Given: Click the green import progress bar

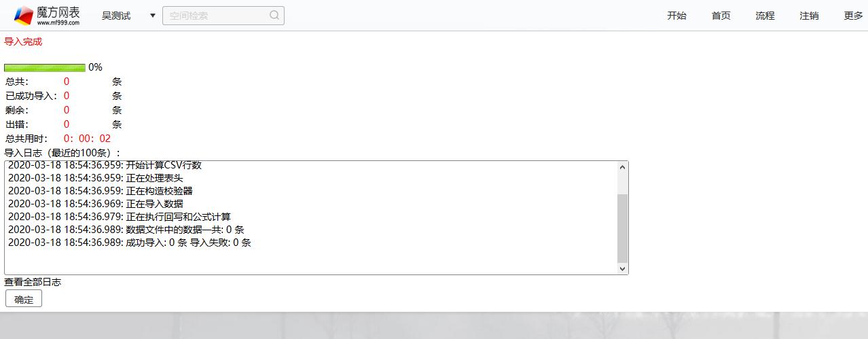Looking at the screenshot, I should 45,67.
